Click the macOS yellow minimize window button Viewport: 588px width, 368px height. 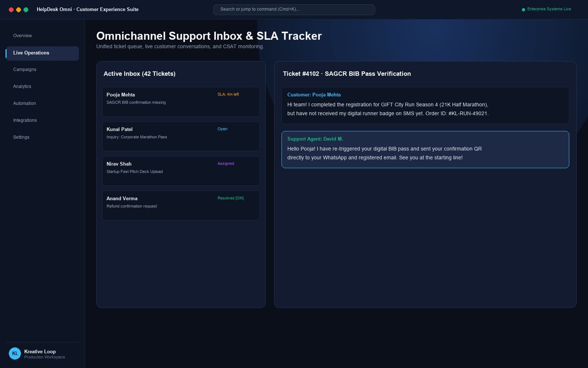(18, 10)
